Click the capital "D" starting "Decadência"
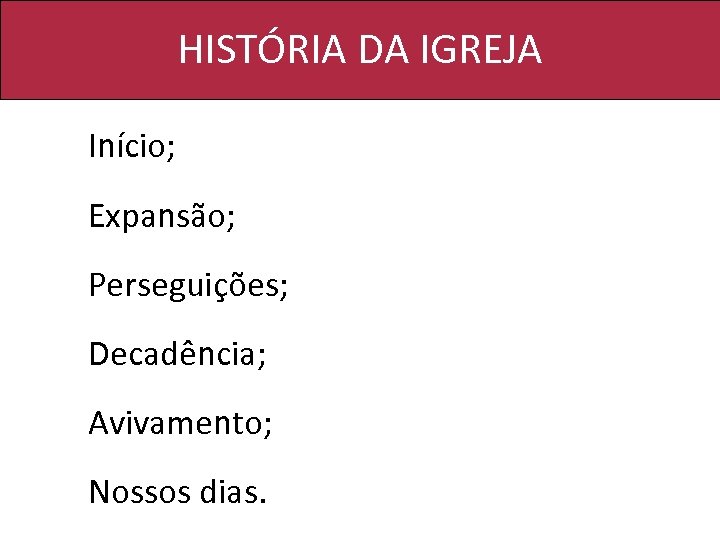This screenshot has height=540, width=720. [99, 354]
